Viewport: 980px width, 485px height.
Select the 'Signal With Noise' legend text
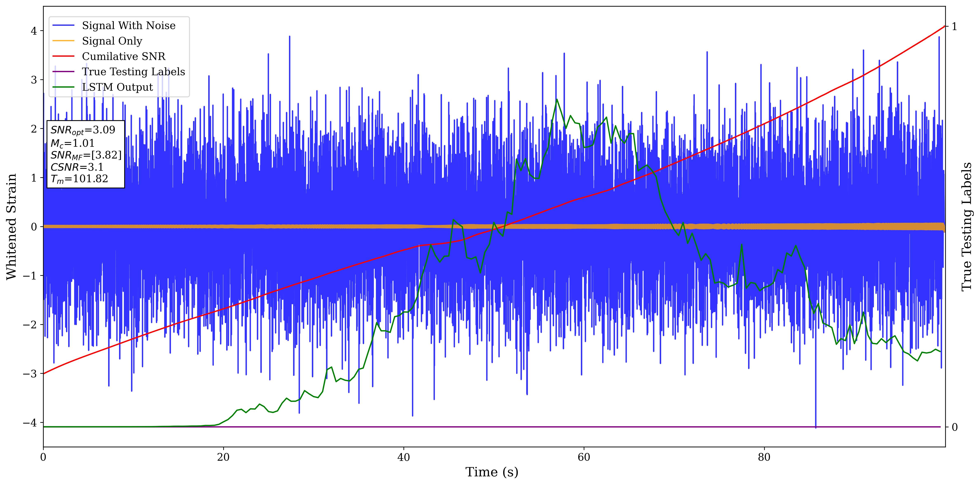129,26
